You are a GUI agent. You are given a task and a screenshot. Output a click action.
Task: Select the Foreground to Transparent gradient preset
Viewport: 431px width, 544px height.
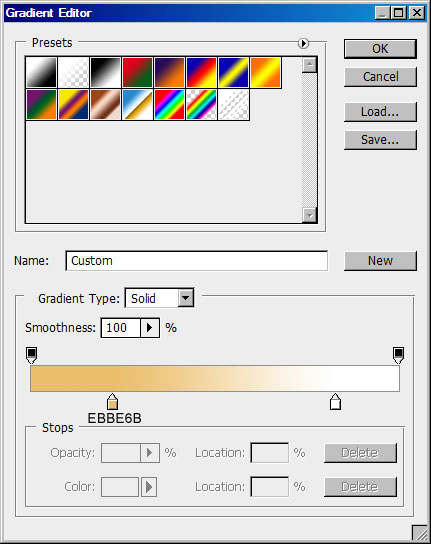[73, 72]
